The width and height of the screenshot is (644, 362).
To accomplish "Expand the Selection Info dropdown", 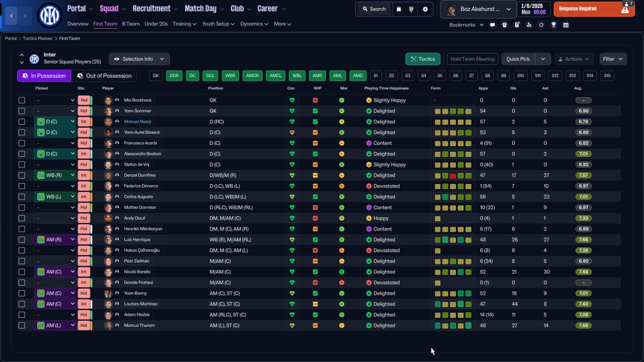I will click(x=139, y=59).
